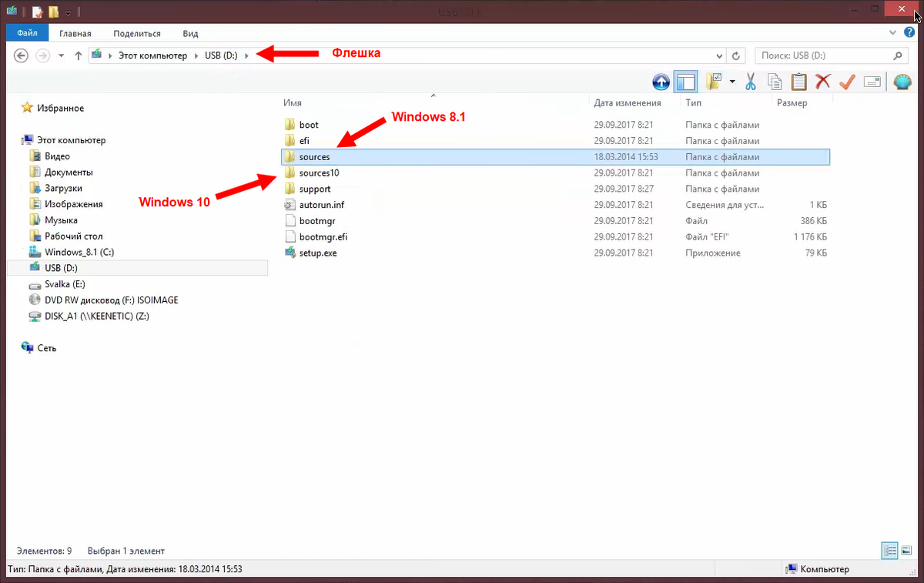Open Рабочий стол in the navigation pane
Image resolution: width=924 pixels, height=583 pixels.
[x=73, y=236]
